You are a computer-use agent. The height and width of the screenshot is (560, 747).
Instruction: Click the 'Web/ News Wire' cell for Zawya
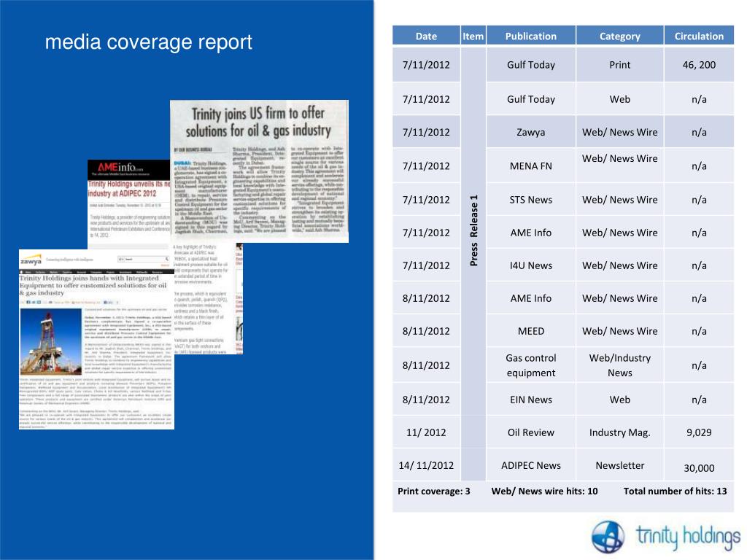[x=620, y=132]
